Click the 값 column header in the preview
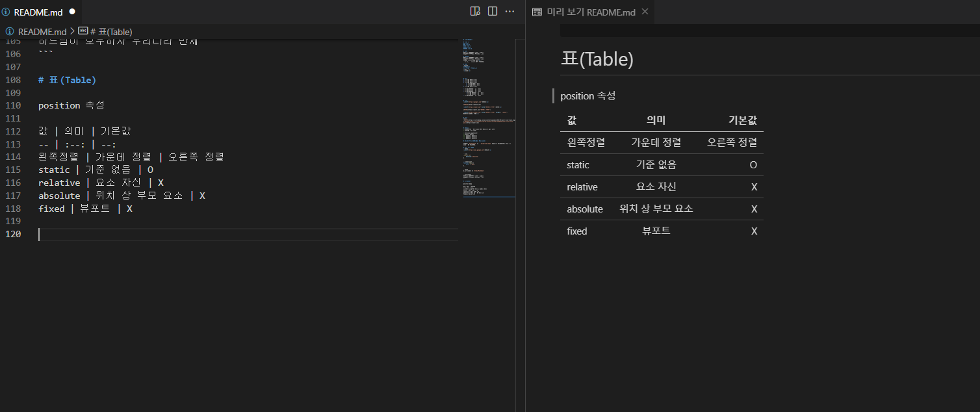This screenshot has height=412, width=980. point(571,120)
